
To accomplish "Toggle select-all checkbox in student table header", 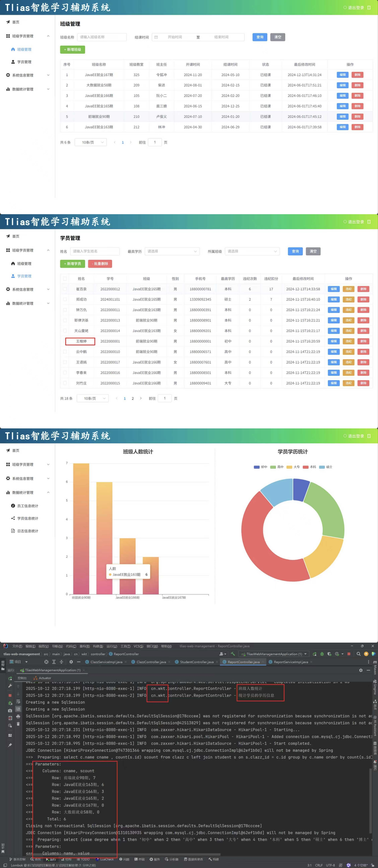I will (x=65, y=279).
